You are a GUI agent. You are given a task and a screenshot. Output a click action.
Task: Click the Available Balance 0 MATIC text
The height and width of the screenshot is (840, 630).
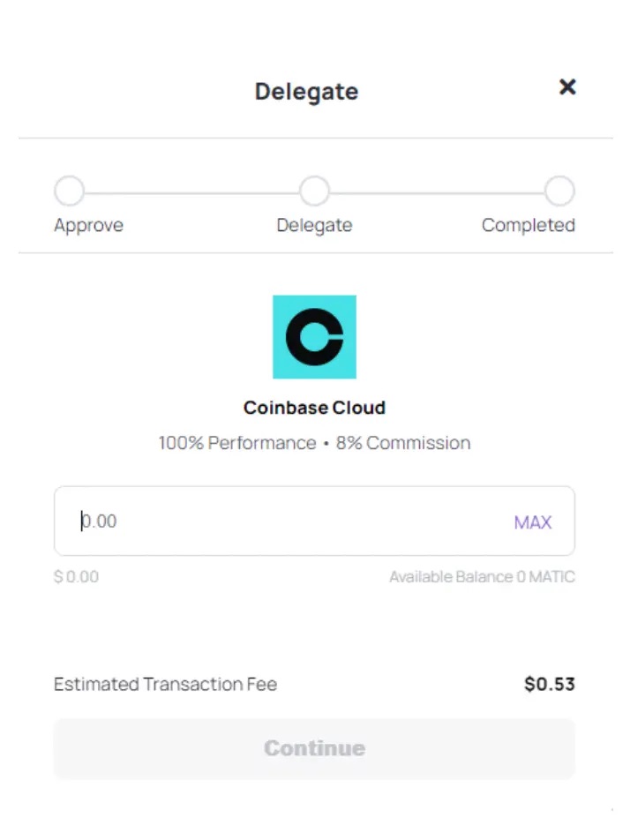point(482,577)
